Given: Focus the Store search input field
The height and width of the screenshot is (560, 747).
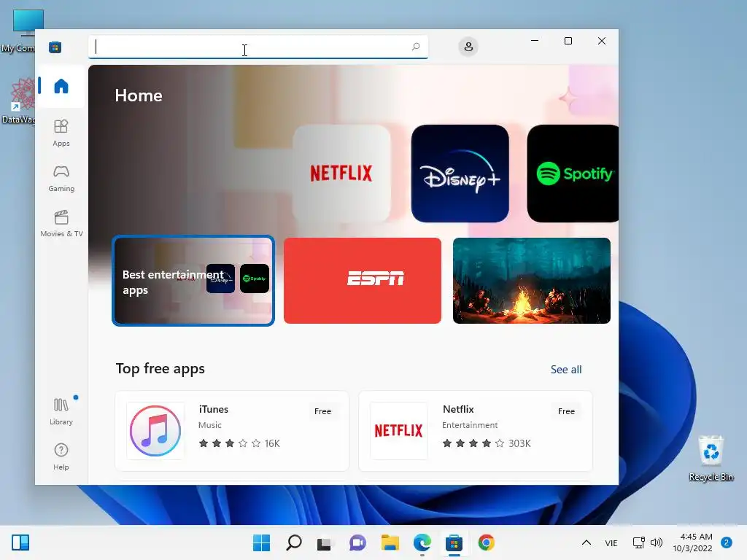Looking at the screenshot, I should [258, 47].
